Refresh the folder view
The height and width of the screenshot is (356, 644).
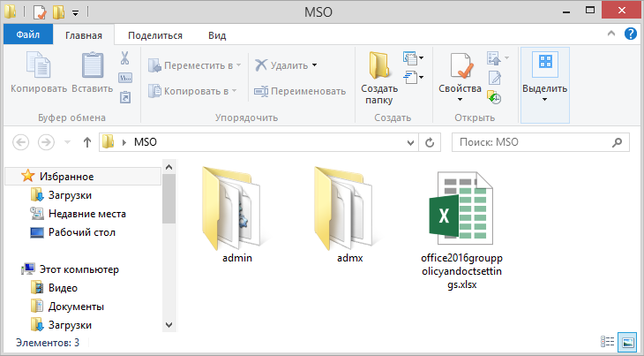click(x=430, y=142)
